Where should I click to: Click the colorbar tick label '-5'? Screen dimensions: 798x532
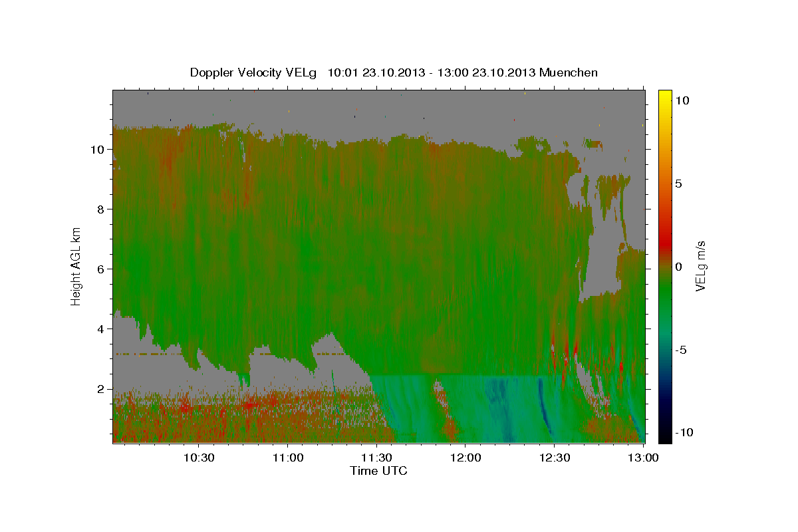point(680,350)
